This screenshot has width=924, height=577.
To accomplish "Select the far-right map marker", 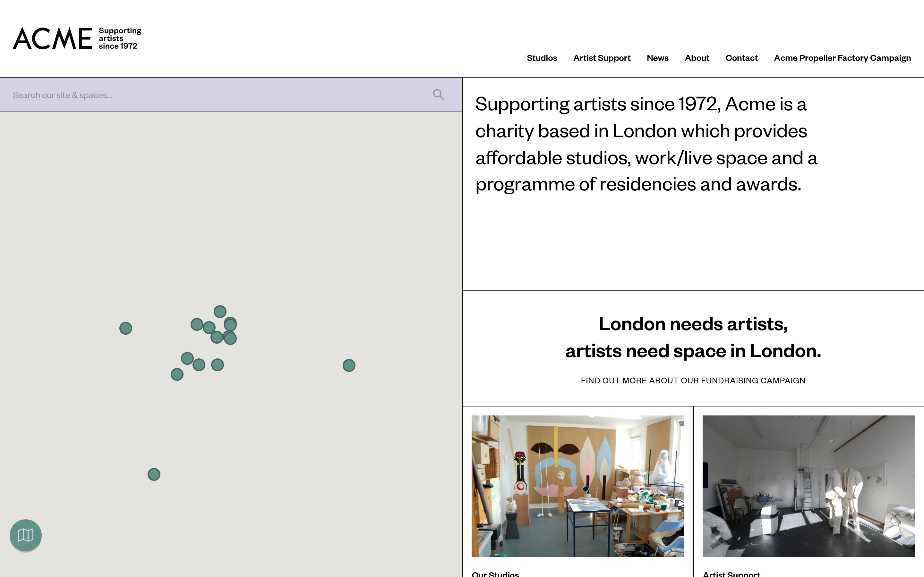I will point(349,365).
